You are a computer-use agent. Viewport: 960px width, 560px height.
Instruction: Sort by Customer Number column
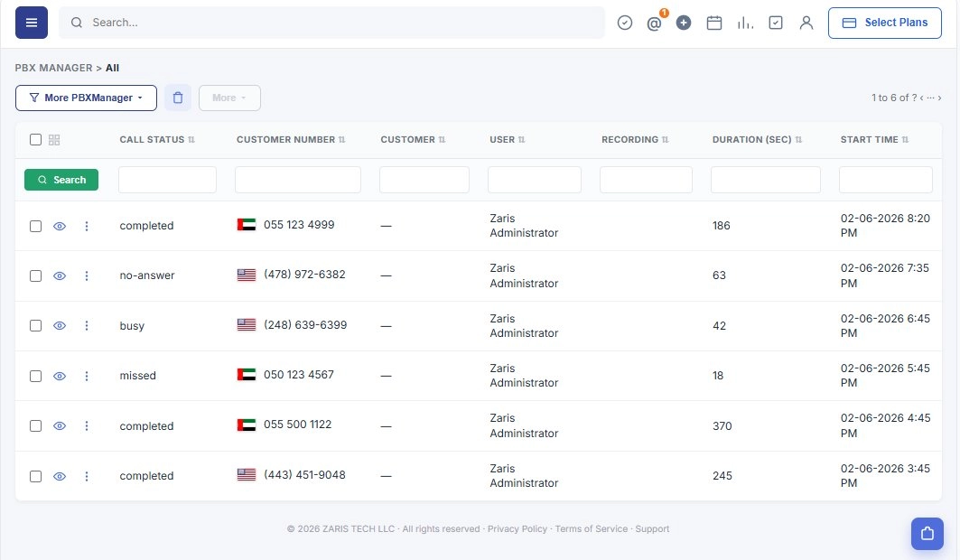291,139
